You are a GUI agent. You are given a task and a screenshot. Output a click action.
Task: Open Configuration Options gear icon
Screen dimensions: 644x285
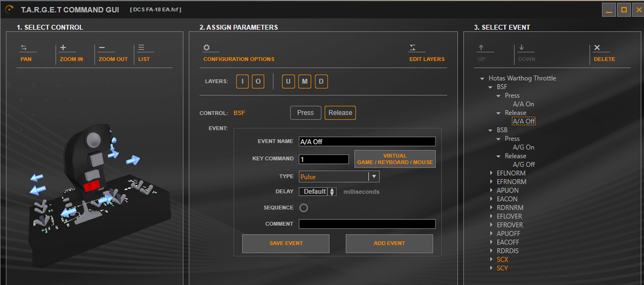(207, 48)
